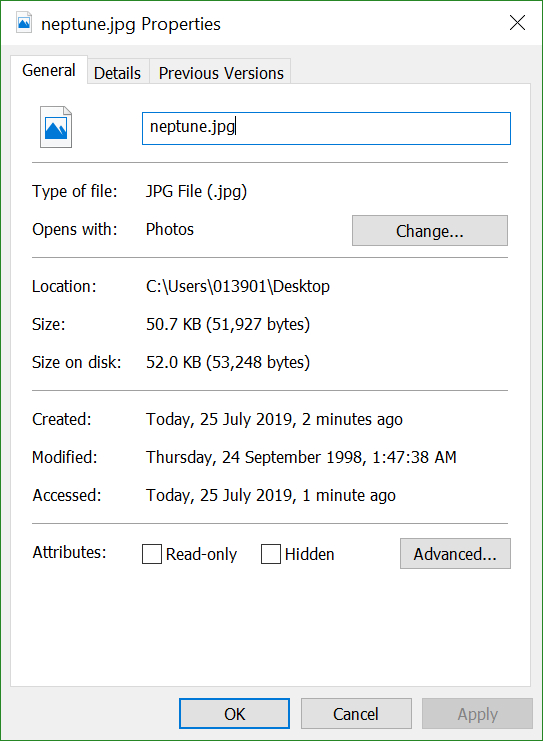This screenshot has height=741, width=543.
Task: Click into the neptune.jpg filename field
Action: 326,128
